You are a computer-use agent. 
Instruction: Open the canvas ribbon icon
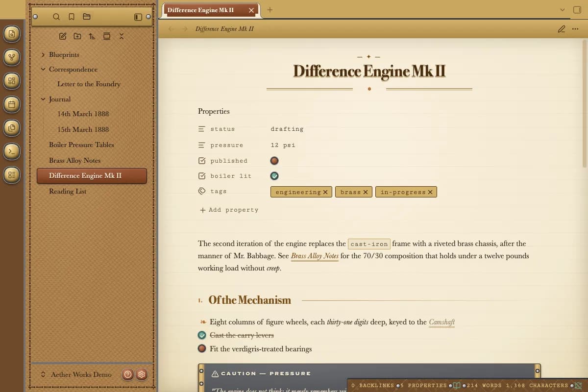(x=12, y=81)
